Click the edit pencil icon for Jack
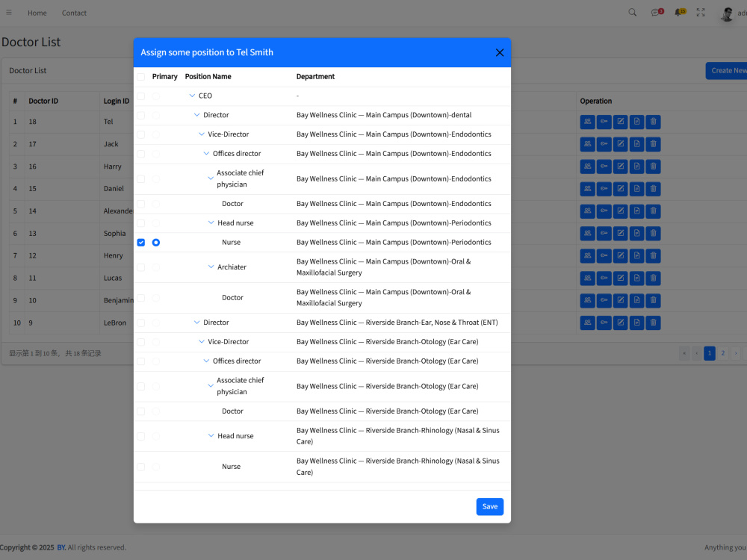Image resolution: width=747 pixels, height=560 pixels. coord(620,144)
